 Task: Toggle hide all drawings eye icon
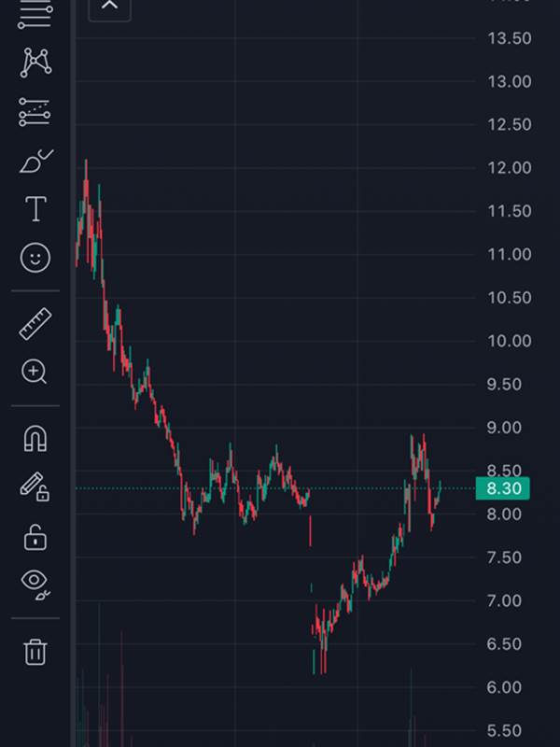tap(35, 585)
